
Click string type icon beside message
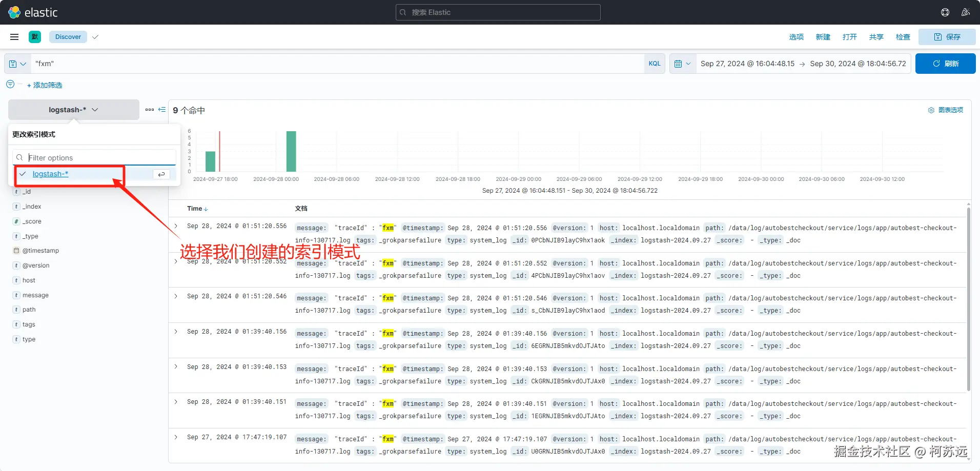[x=16, y=295]
